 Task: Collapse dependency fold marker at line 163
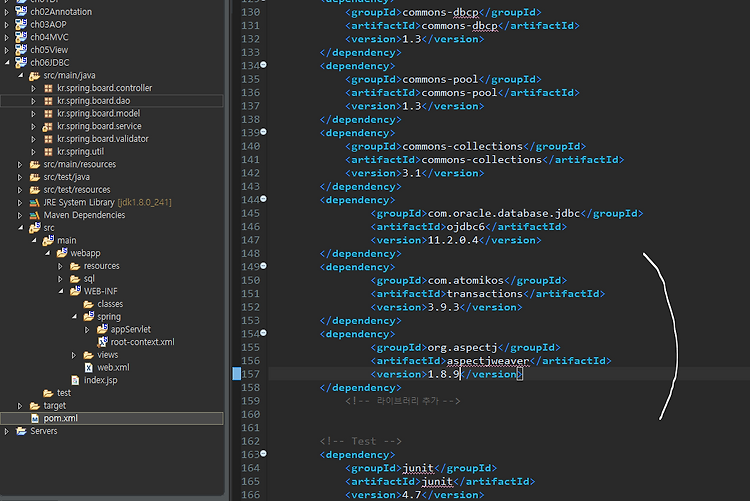point(264,453)
